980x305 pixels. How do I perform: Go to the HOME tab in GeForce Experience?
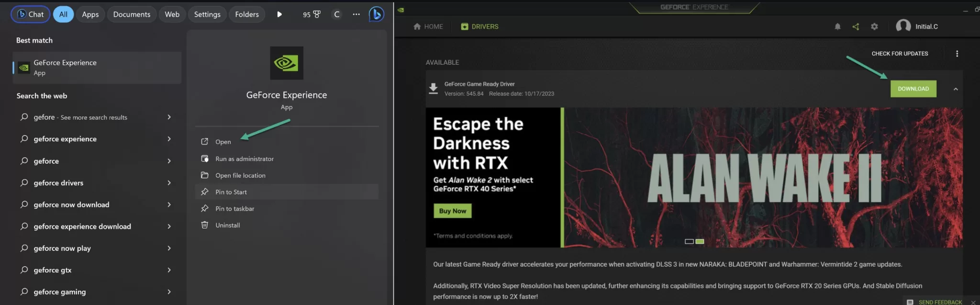428,27
